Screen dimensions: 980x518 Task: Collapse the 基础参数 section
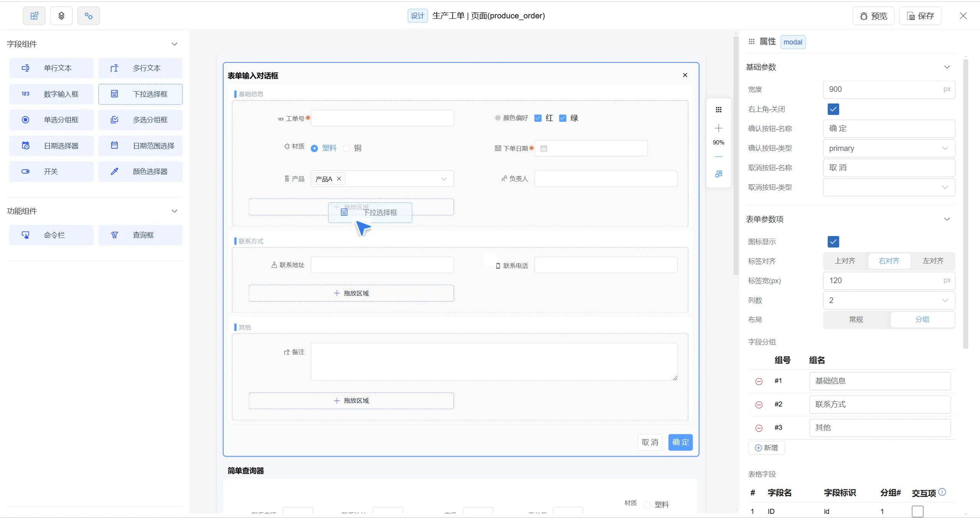click(x=947, y=67)
